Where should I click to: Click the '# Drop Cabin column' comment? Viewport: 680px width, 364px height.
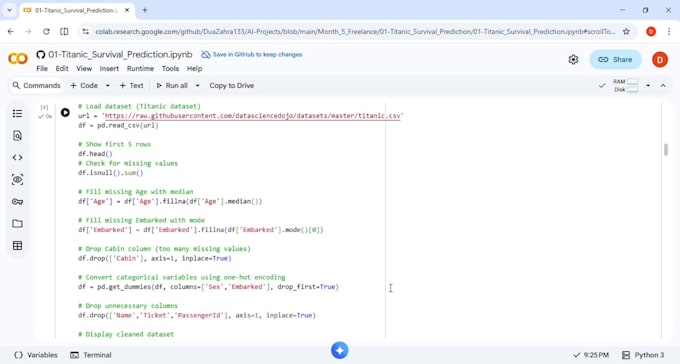pyautogui.click(x=164, y=249)
